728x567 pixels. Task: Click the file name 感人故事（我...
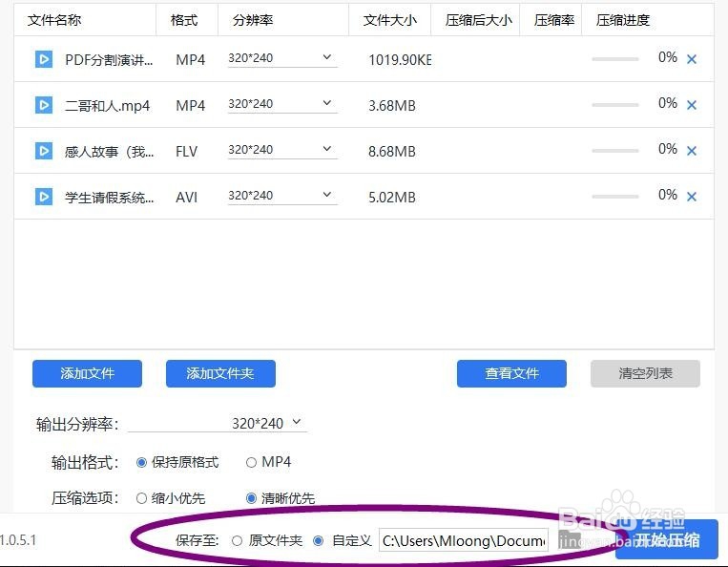109,152
